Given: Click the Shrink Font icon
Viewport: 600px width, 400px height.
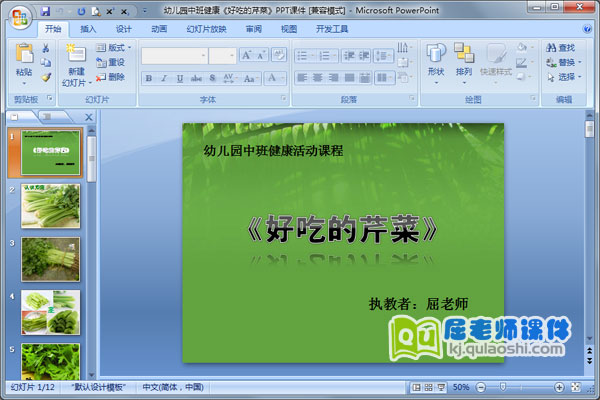Looking at the screenshot, I should coord(262,56).
